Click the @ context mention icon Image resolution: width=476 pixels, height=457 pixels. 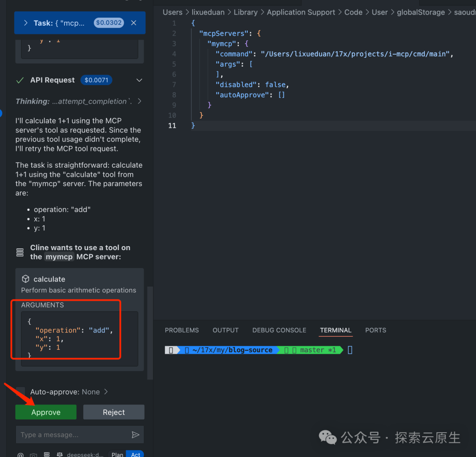[x=20, y=454]
